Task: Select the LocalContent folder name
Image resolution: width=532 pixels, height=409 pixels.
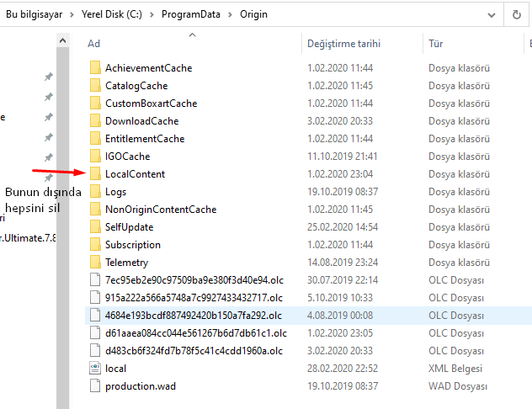Action: coord(135,173)
